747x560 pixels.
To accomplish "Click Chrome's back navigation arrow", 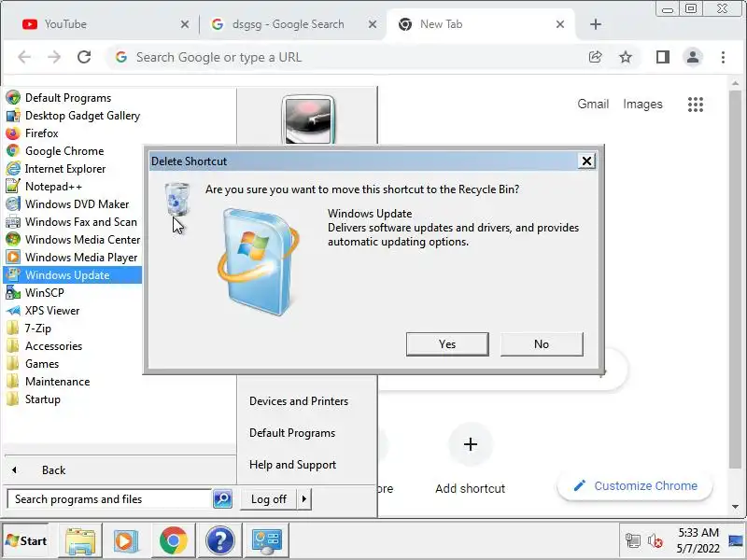I will 24,57.
